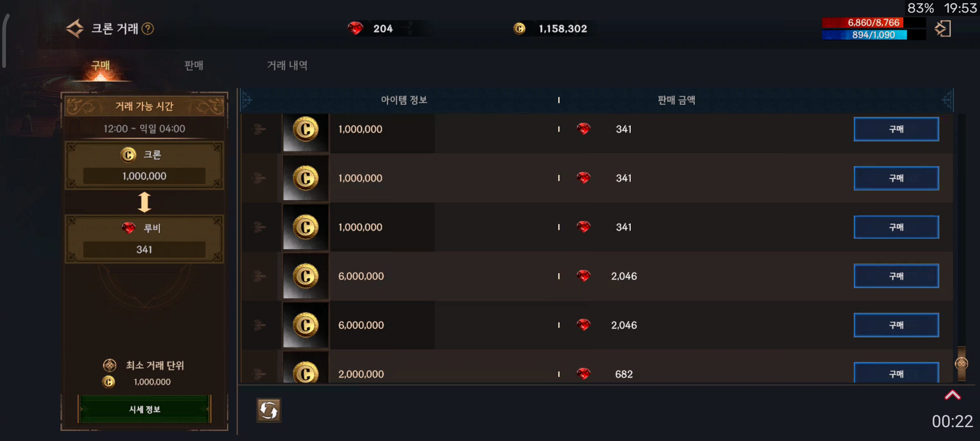
Task: Click the swap arrow between 크론 and 루비
Action: pyautogui.click(x=144, y=202)
